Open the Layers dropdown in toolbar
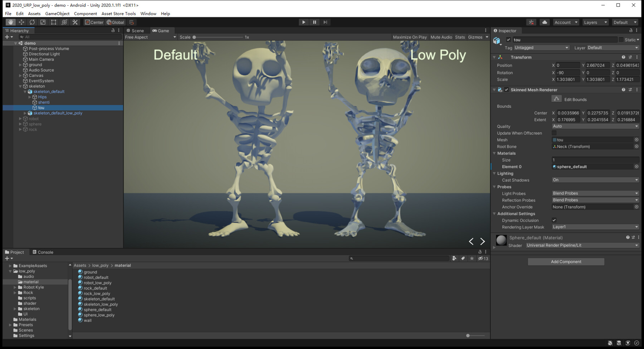The image size is (644, 349). [595, 22]
